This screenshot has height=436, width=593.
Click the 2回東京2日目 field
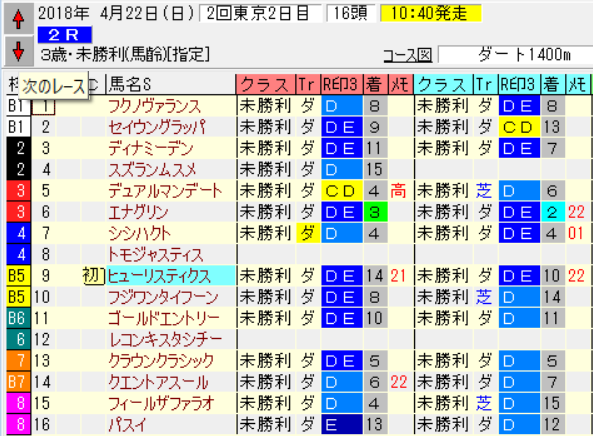click(x=260, y=14)
